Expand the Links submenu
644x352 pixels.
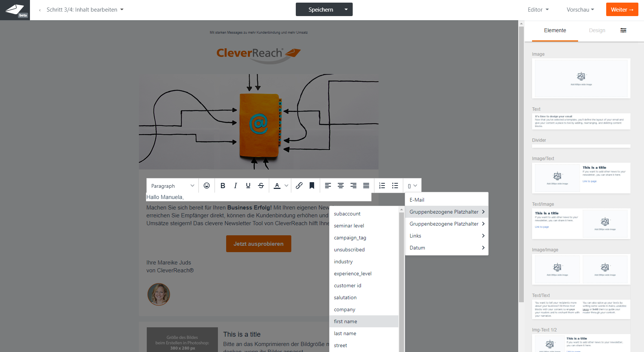[447, 236]
